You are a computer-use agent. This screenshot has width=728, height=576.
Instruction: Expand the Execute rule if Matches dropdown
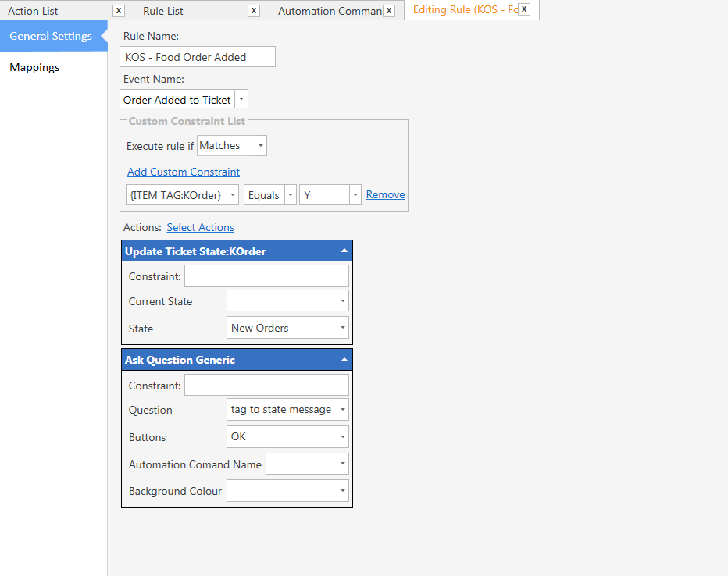260,146
